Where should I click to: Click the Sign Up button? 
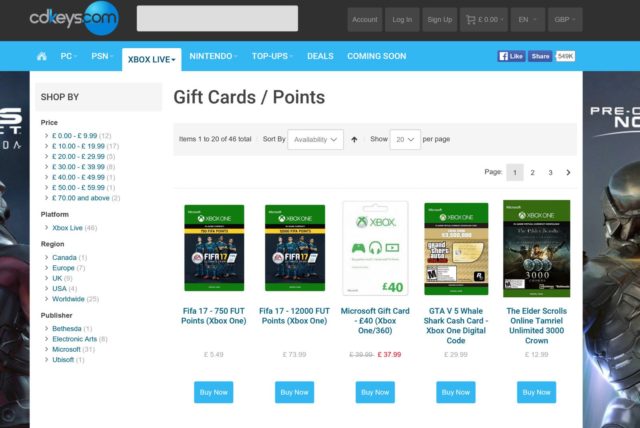click(x=440, y=20)
